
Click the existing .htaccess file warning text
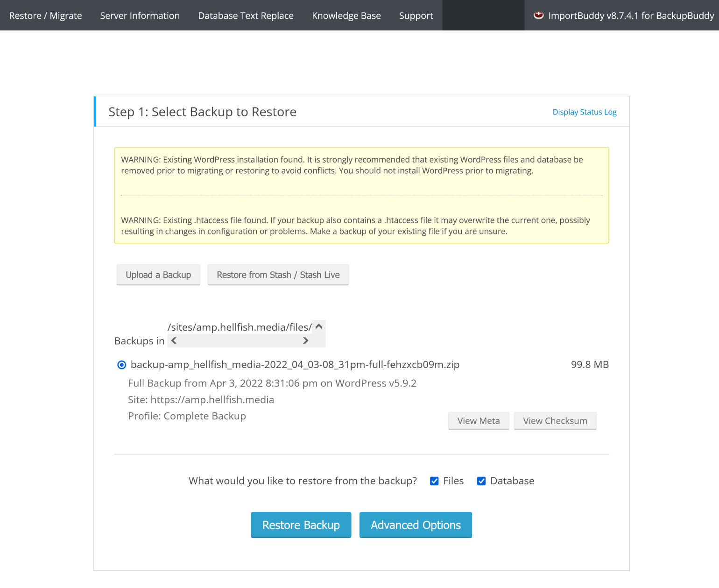(x=355, y=226)
